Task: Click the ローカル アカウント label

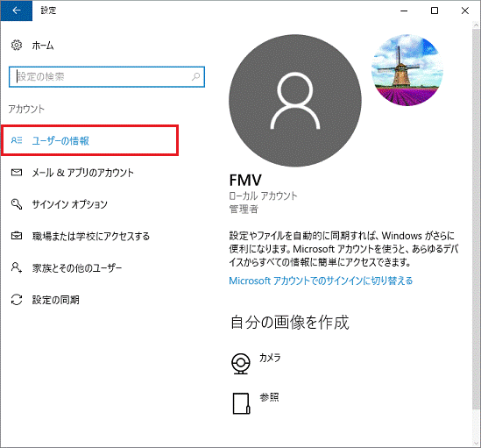Action: [263, 196]
